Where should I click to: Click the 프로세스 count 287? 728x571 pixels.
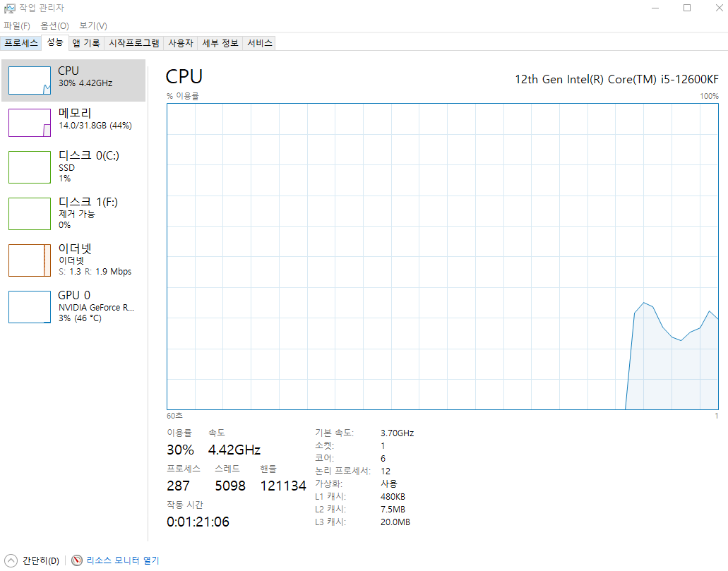coord(178,486)
